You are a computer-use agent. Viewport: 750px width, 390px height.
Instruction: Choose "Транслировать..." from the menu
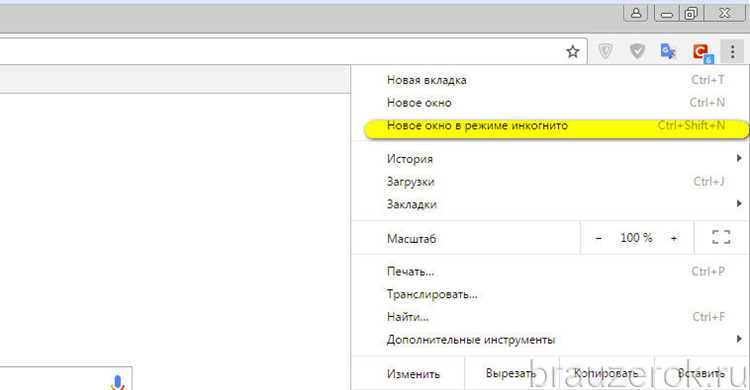point(550,294)
